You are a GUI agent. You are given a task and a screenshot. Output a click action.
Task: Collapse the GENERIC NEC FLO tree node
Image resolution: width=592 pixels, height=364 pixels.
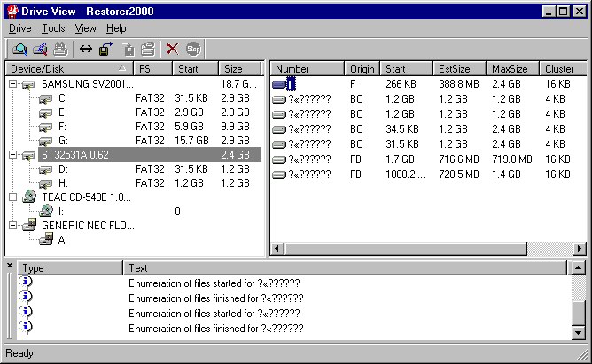pyautogui.click(x=13, y=226)
